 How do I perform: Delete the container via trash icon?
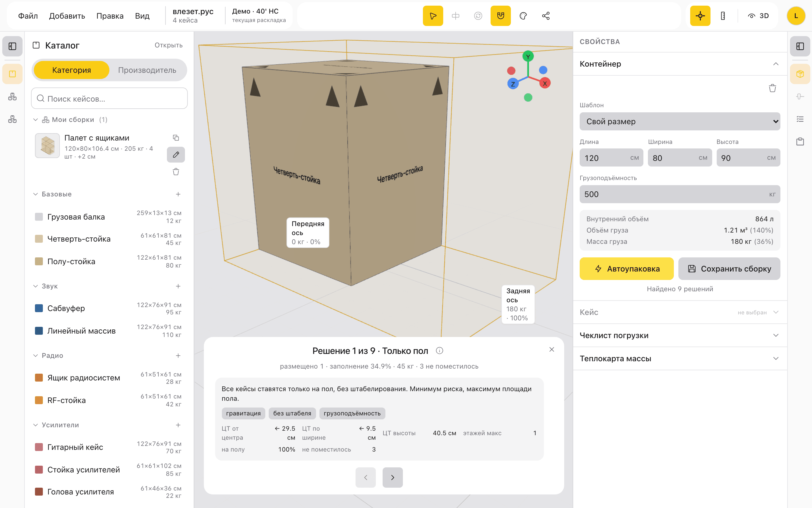click(x=773, y=88)
